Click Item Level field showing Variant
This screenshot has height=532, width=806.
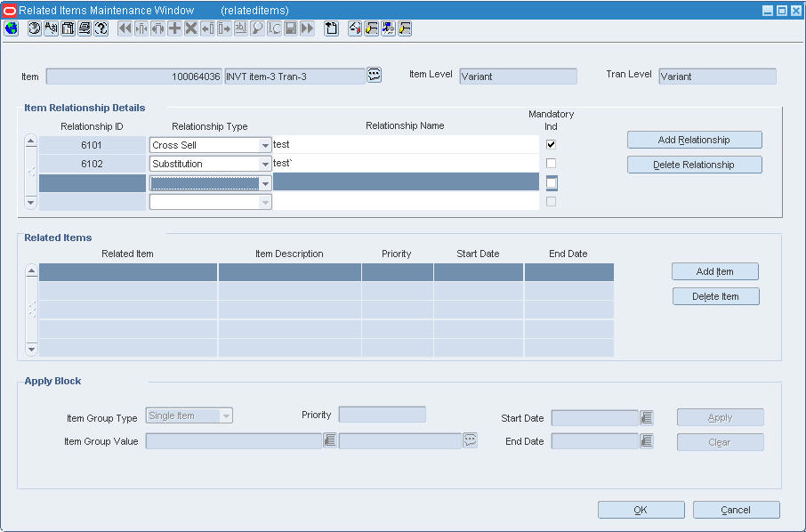point(518,77)
